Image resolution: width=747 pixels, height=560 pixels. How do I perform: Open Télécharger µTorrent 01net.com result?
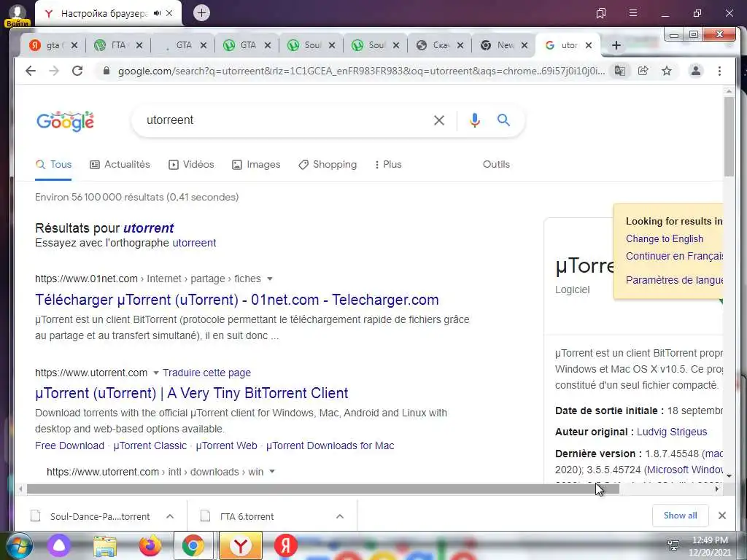point(237,300)
